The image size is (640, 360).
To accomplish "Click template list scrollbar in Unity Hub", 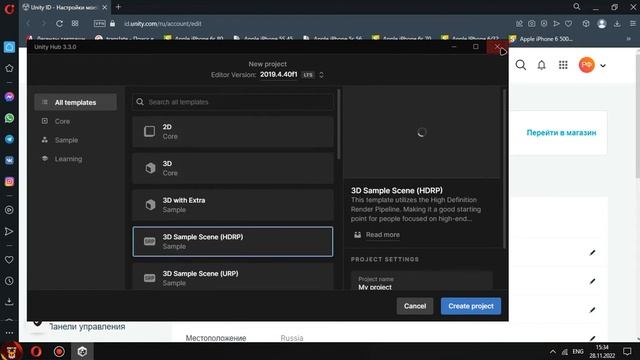I will [339, 124].
